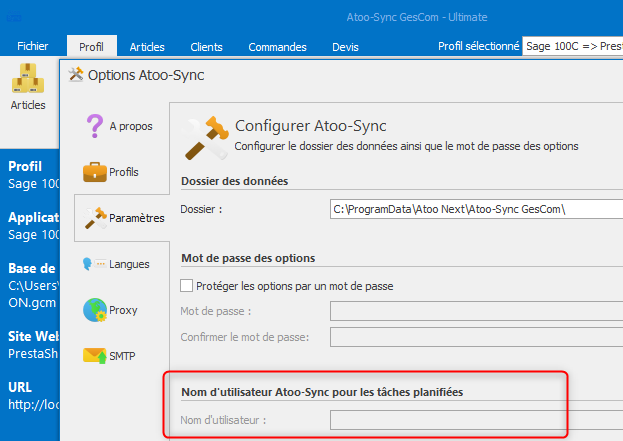Screen dimensions: 623x441
Task: Click the Articles boxes icon in ribbon
Action: 28,78
